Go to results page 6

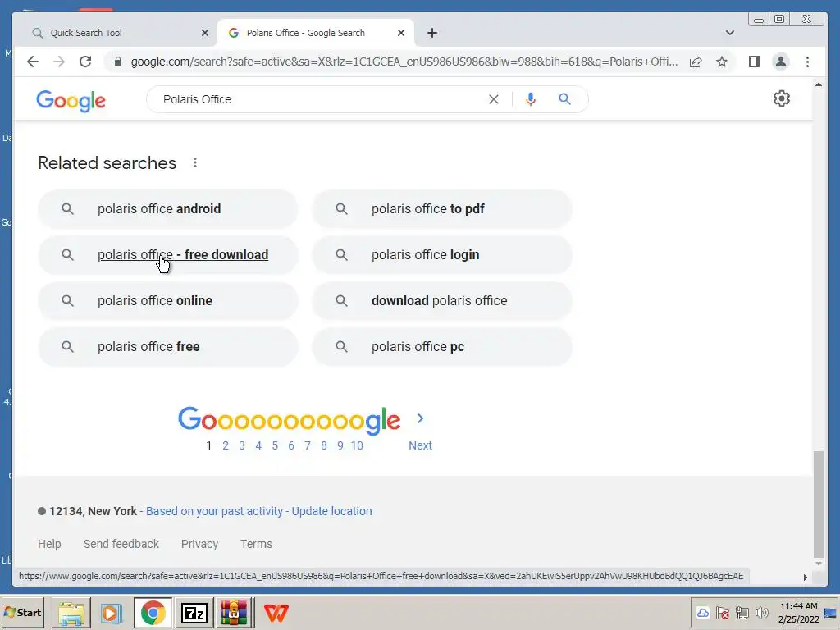point(291,445)
